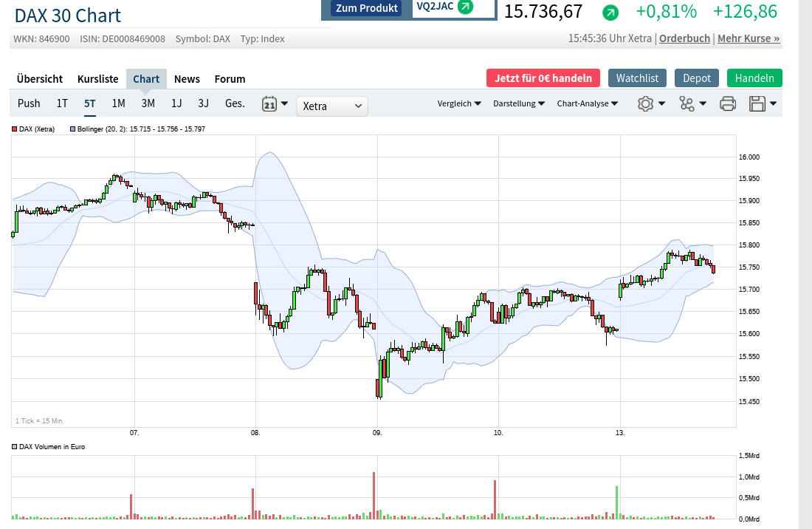Viewport: 812px width, 529px height.
Task: Click the 15.736,67 price value
Action: 543,11
